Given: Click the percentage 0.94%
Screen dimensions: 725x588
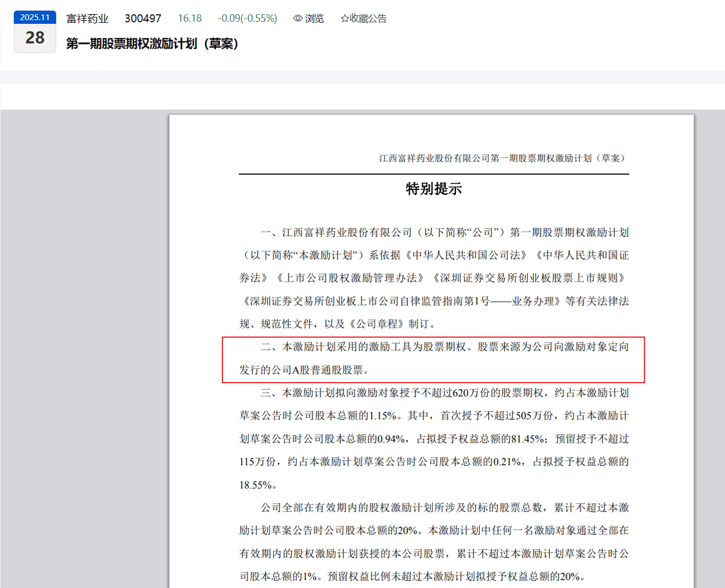Looking at the screenshot, I should pos(391,439).
